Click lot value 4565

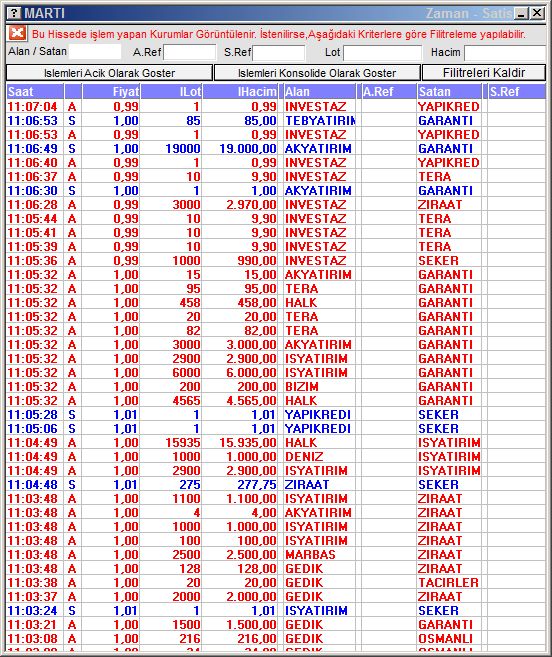pyautogui.click(x=187, y=401)
